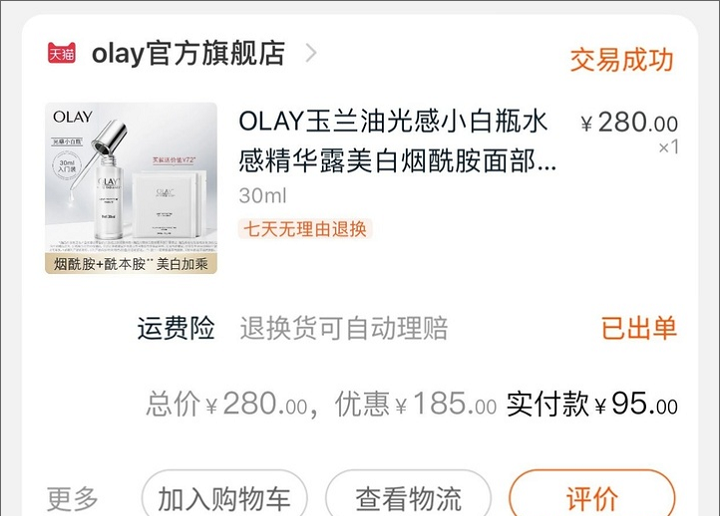This screenshot has height=516, width=720.
Task: Tap the 已出单 insurance status
Action: point(639,328)
